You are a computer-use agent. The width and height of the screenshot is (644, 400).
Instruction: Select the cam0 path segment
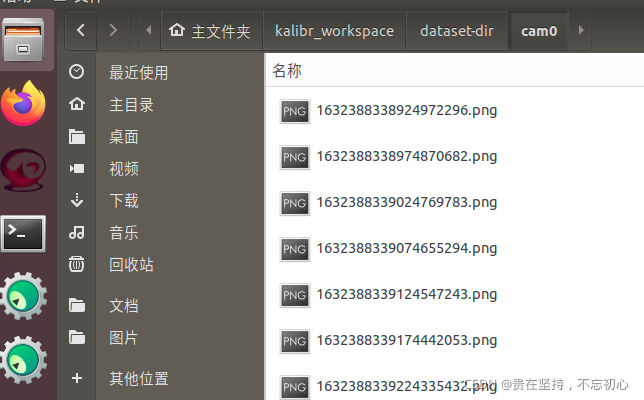[539, 31]
